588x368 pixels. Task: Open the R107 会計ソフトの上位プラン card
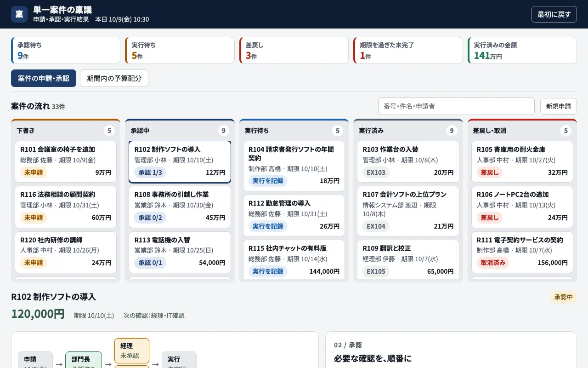408,212
